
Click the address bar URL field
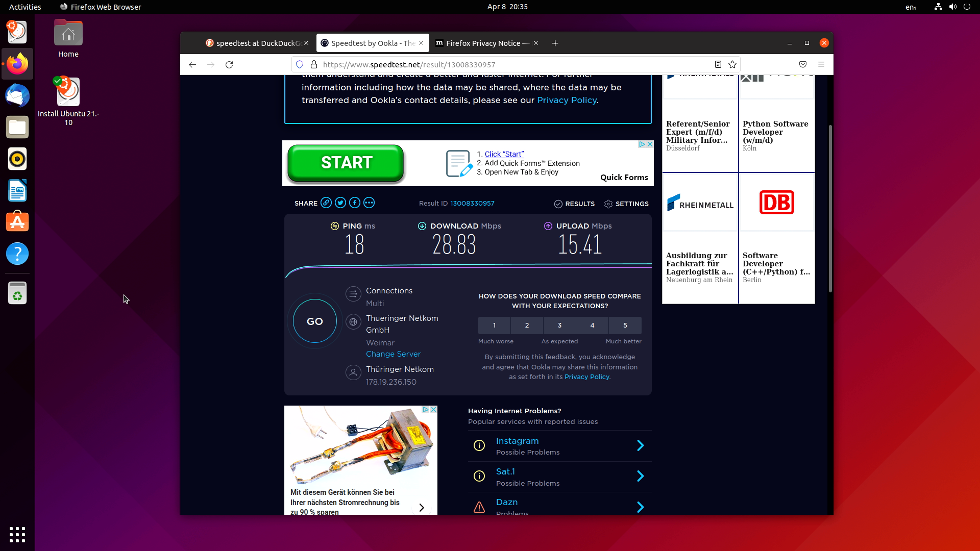click(516, 65)
